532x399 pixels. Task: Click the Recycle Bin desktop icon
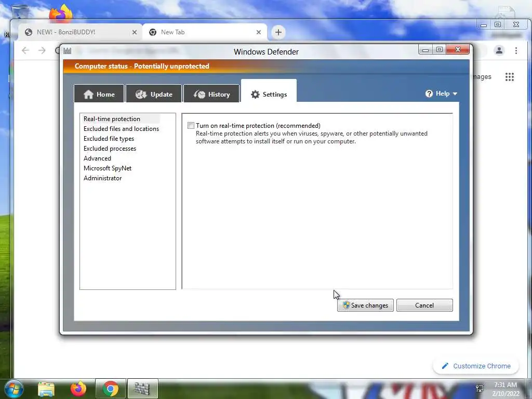[20, 11]
